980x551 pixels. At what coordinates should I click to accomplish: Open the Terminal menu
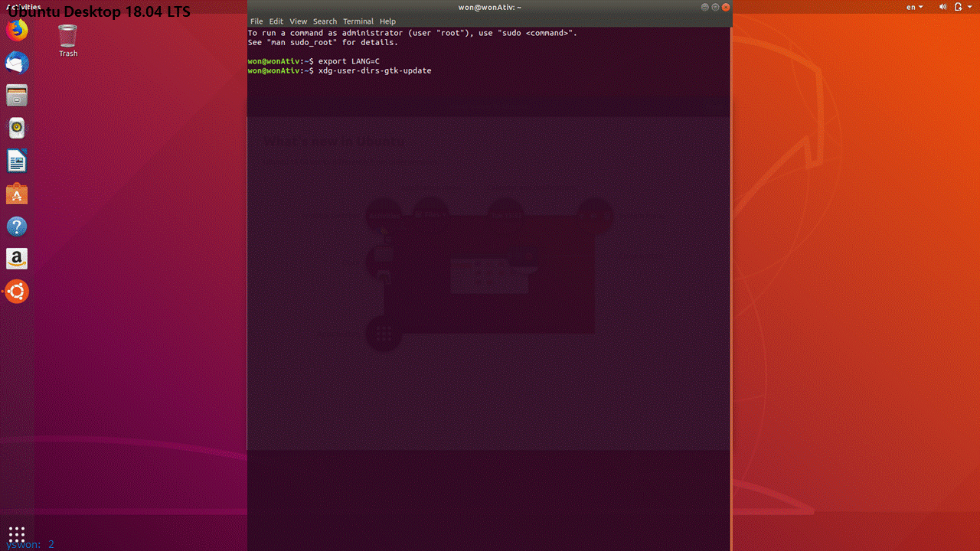click(358, 21)
